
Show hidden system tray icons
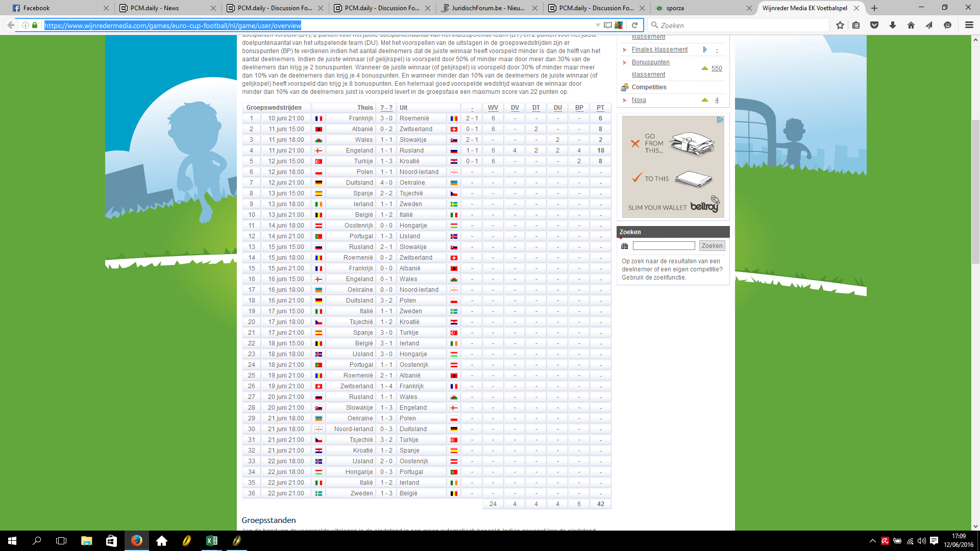[x=872, y=541]
